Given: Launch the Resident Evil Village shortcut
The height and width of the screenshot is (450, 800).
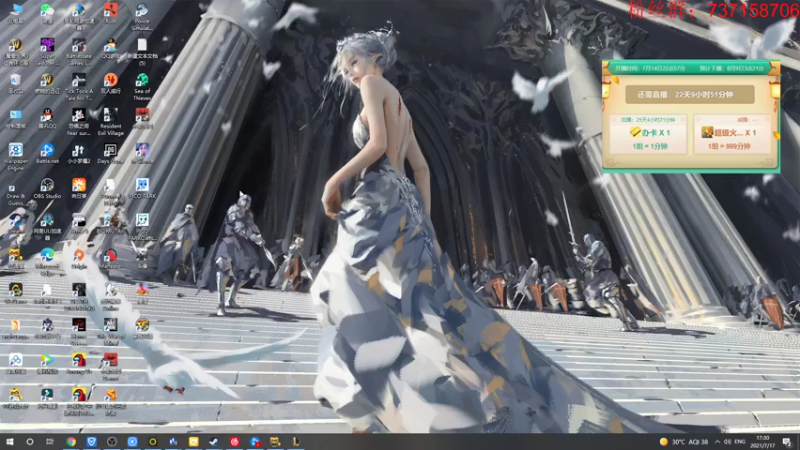Looking at the screenshot, I should click(111, 121).
